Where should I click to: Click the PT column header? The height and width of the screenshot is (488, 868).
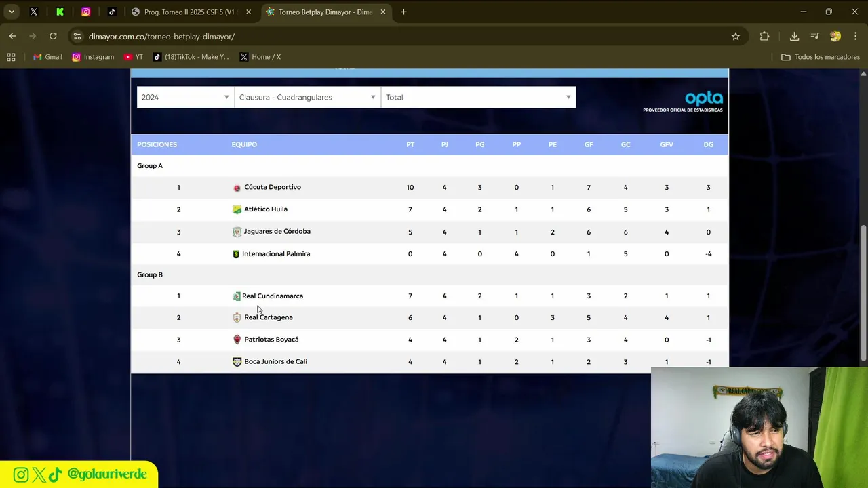pyautogui.click(x=410, y=144)
